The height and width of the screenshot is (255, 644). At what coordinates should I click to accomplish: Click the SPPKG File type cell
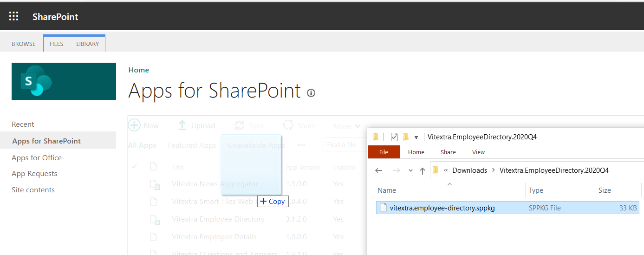[545, 208]
